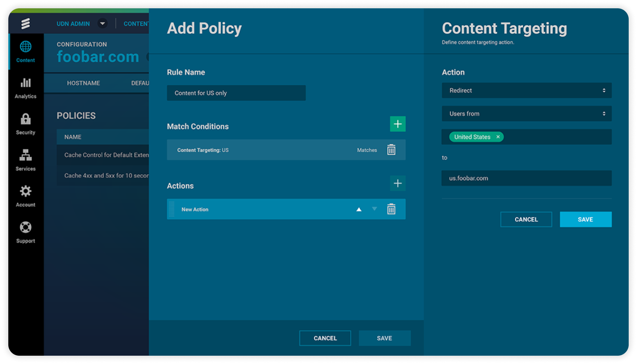
Task: Click the foobar.com configuration title
Action: pos(98,57)
